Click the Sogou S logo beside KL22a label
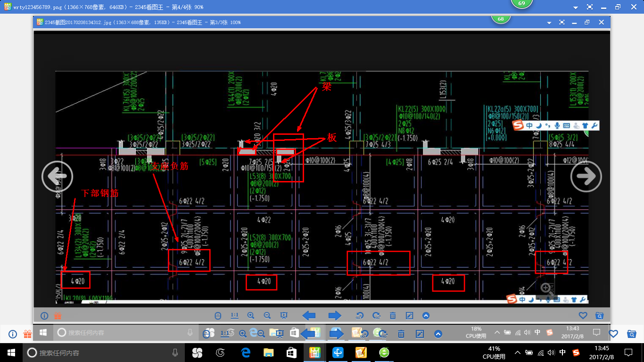644x362 pixels. (x=519, y=125)
